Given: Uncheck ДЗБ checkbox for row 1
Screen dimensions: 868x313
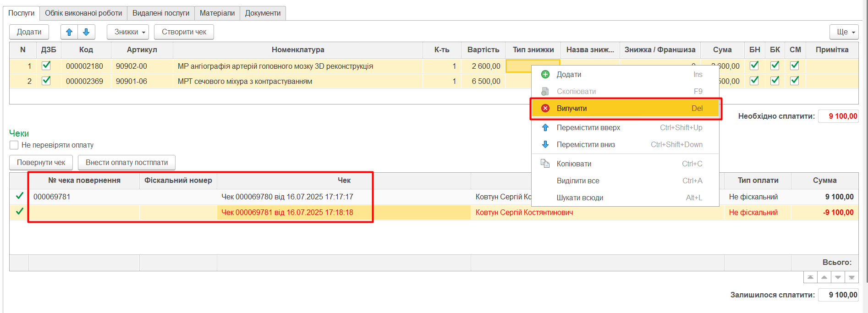Looking at the screenshot, I should (x=46, y=66).
